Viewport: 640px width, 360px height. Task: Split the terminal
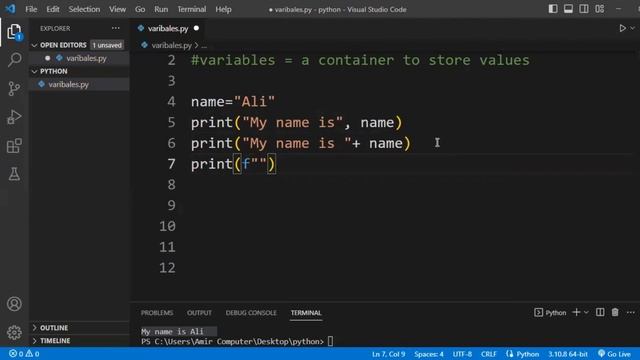600,312
